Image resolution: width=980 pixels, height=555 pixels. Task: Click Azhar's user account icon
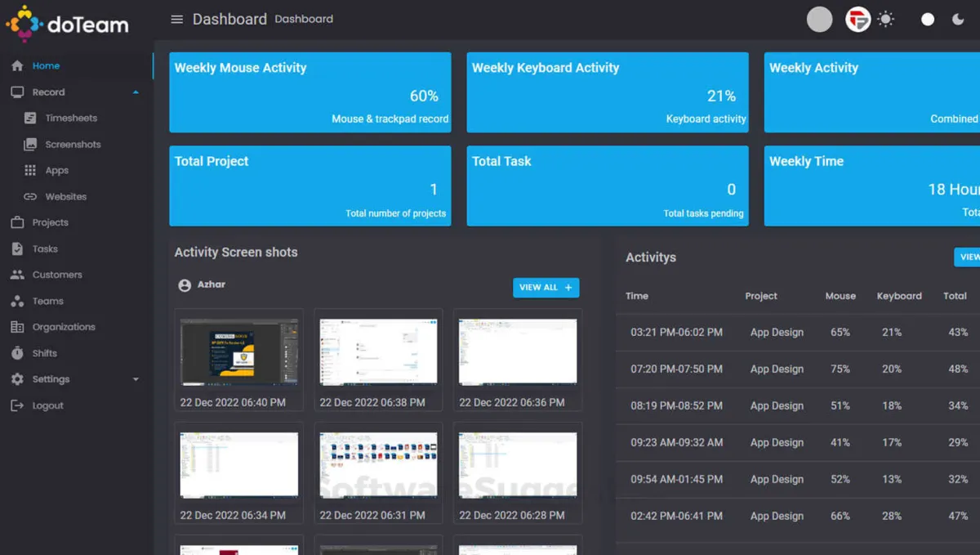[185, 285]
